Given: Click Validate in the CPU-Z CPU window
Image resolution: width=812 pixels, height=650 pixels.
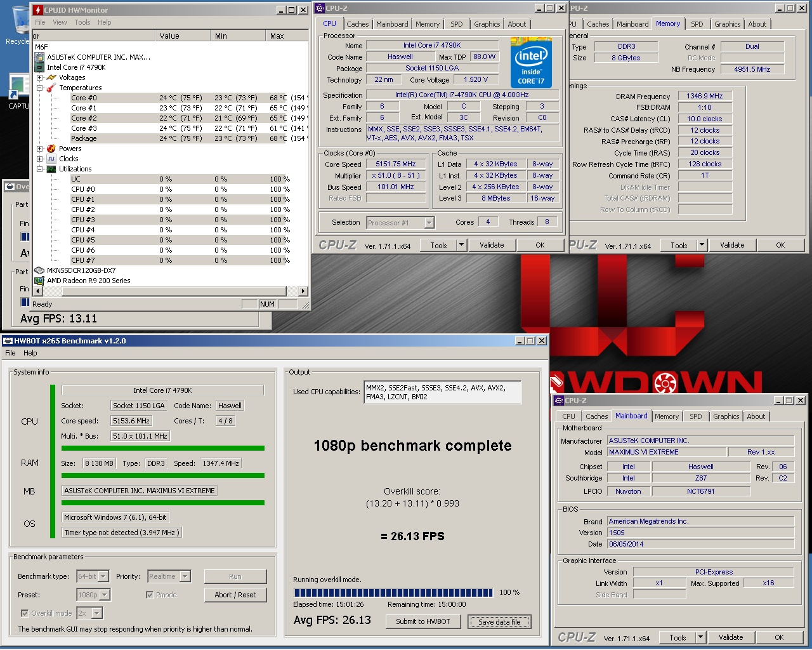Looking at the screenshot, I should (492, 245).
